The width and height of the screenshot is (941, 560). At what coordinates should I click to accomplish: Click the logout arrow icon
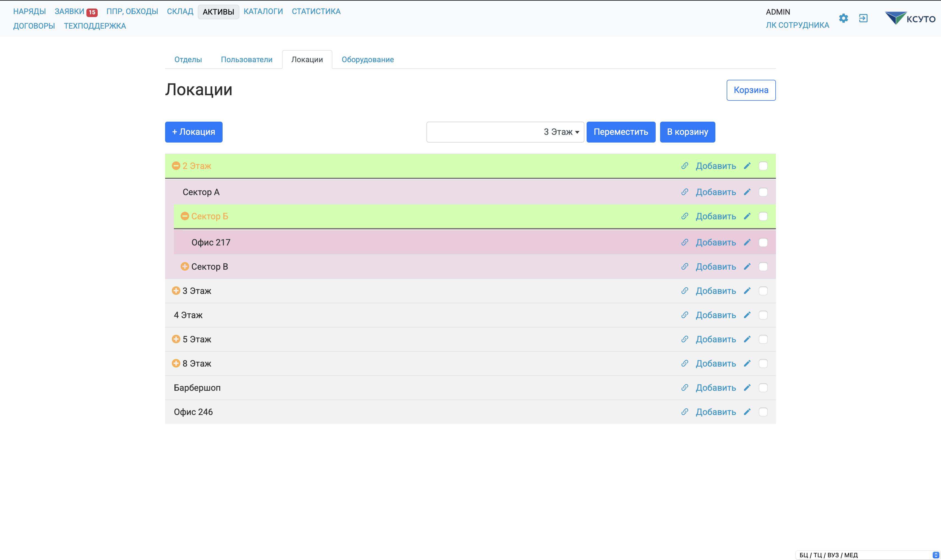click(863, 18)
